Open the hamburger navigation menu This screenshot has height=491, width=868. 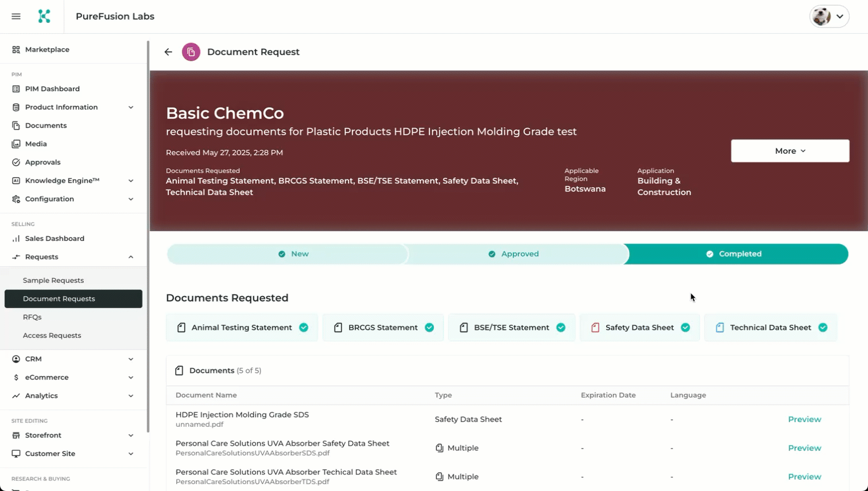coord(16,17)
